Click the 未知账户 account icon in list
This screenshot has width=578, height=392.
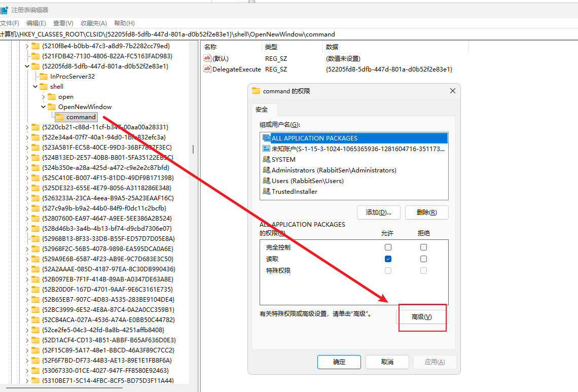(x=266, y=149)
